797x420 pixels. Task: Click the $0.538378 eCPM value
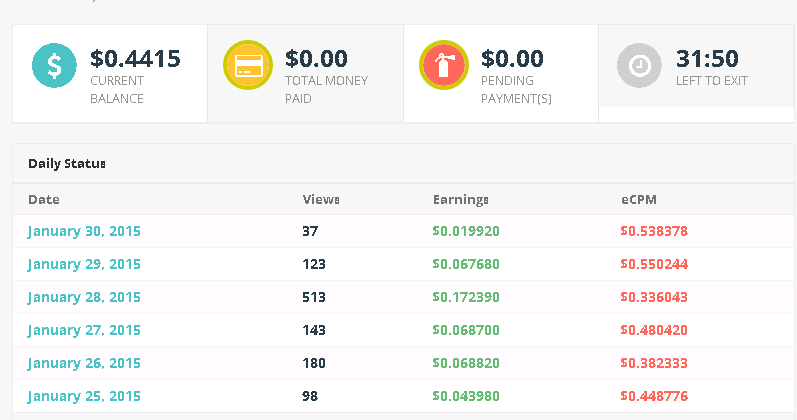click(654, 231)
